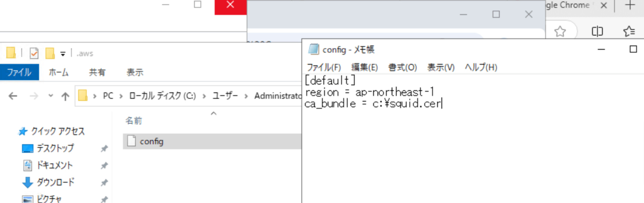Viewport: 644px width, 203px height.
Task: Click the Properties checkmark icon in Explorer title bar
Action: point(34,53)
